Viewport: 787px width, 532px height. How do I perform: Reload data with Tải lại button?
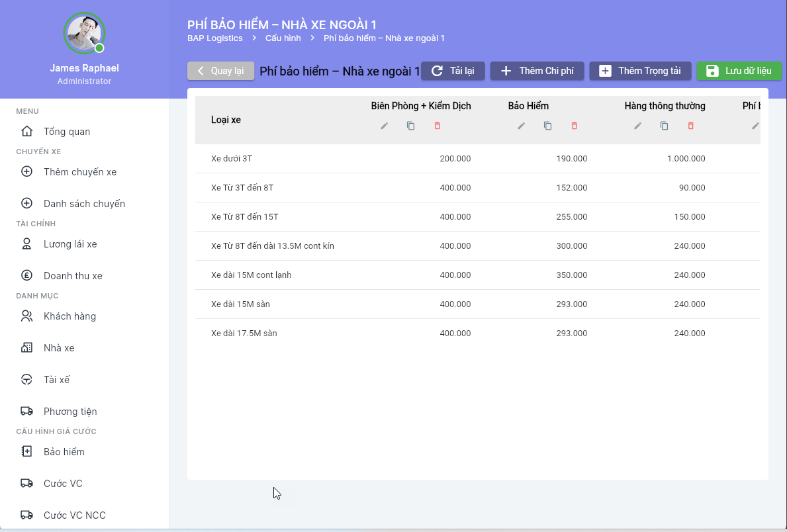click(x=453, y=71)
